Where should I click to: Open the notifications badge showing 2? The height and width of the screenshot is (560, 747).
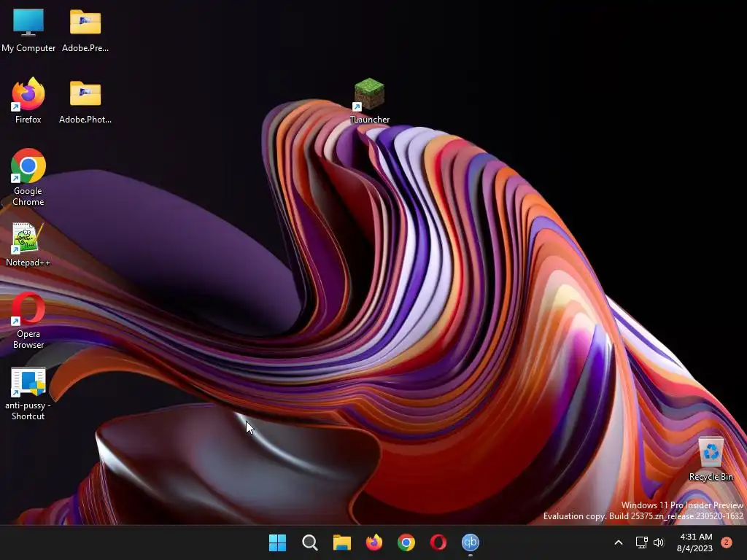point(727,542)
